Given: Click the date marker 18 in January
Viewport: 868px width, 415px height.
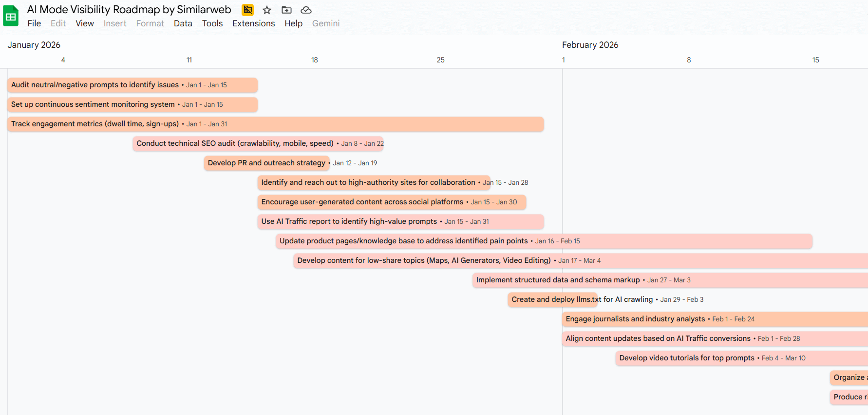Looking at the screenshot, I should [315, 60].
